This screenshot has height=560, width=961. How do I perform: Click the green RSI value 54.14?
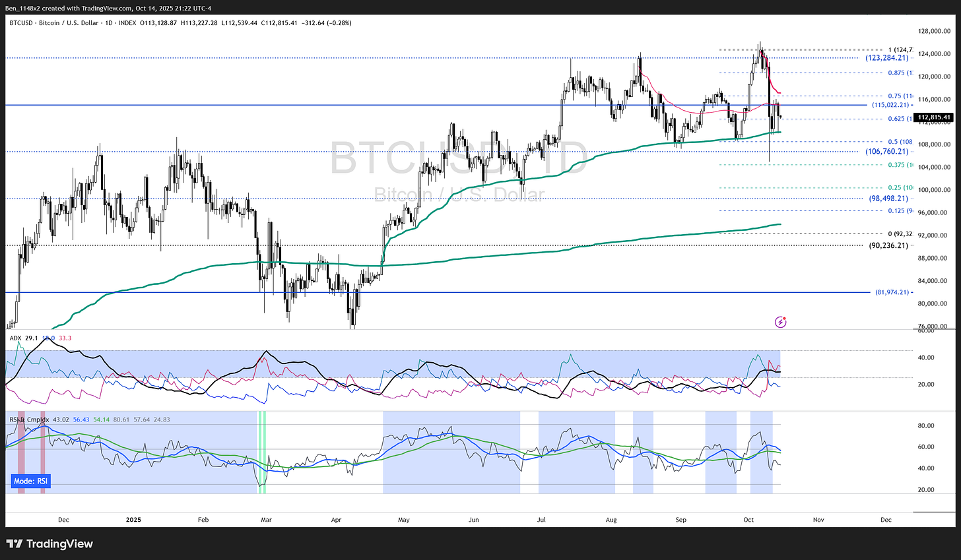(102, 419)
